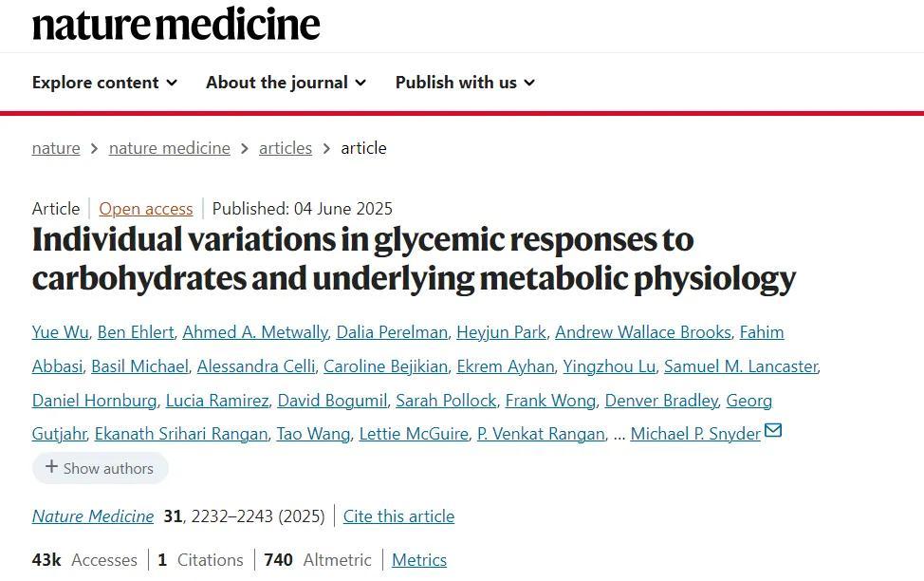Open author Caroline Bejikian's link
This screenshot has height=581, width=924.
(x=385, y=366)
